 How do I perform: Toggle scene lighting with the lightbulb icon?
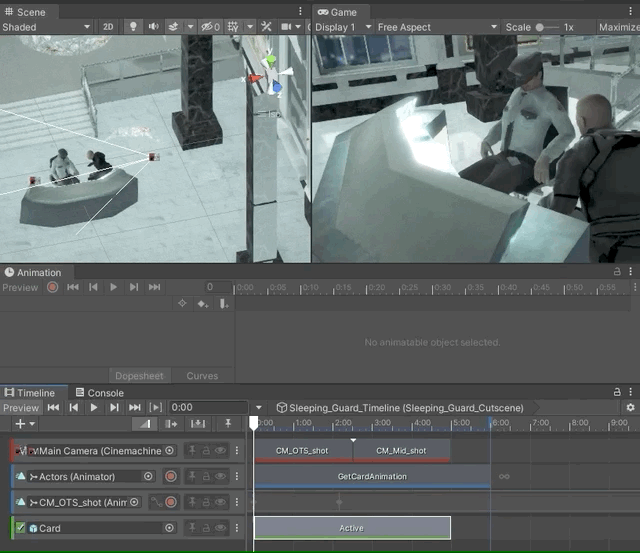133,27
